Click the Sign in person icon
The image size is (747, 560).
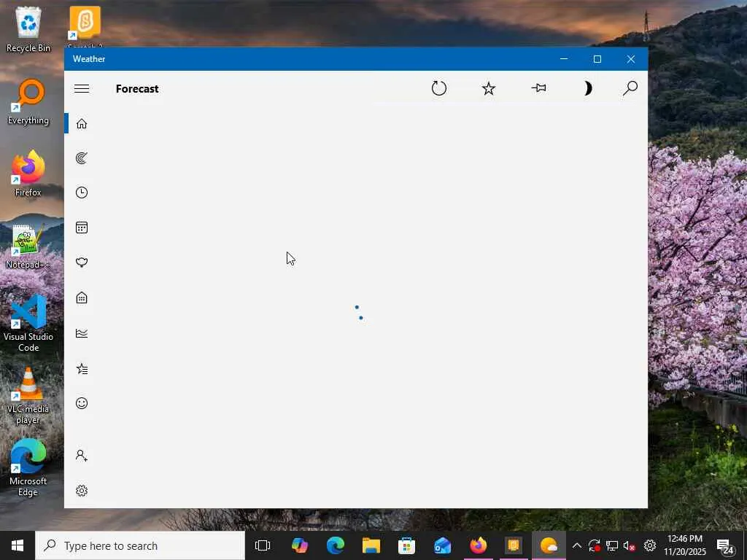[x=82, y=456]
